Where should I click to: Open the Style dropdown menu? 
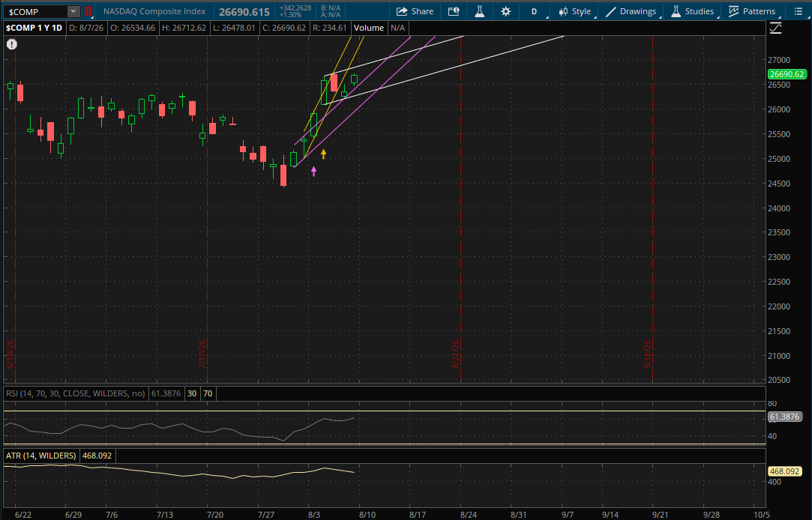coord(575,11)
